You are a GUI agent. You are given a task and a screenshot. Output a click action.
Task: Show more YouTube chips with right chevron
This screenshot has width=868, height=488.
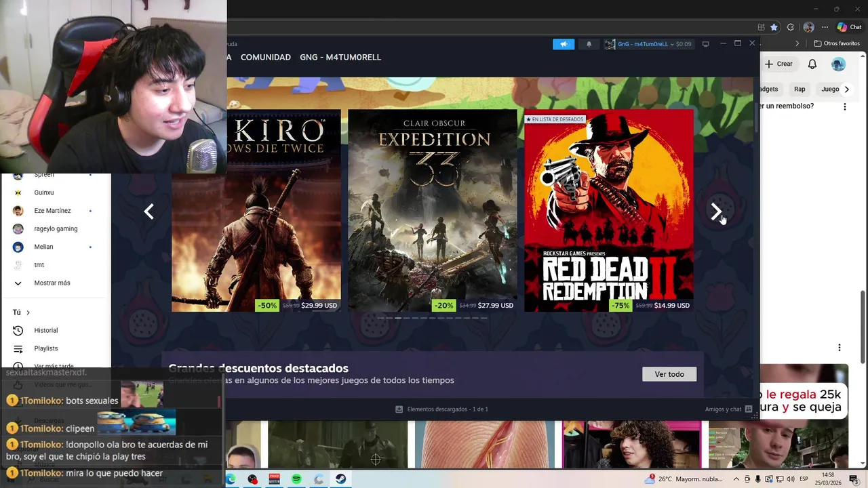tap(846, 89)
